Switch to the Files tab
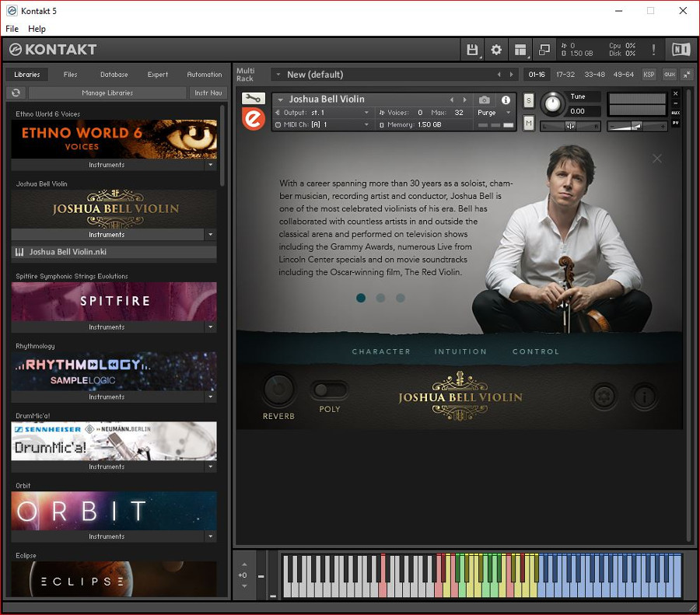 coord(70,75)
